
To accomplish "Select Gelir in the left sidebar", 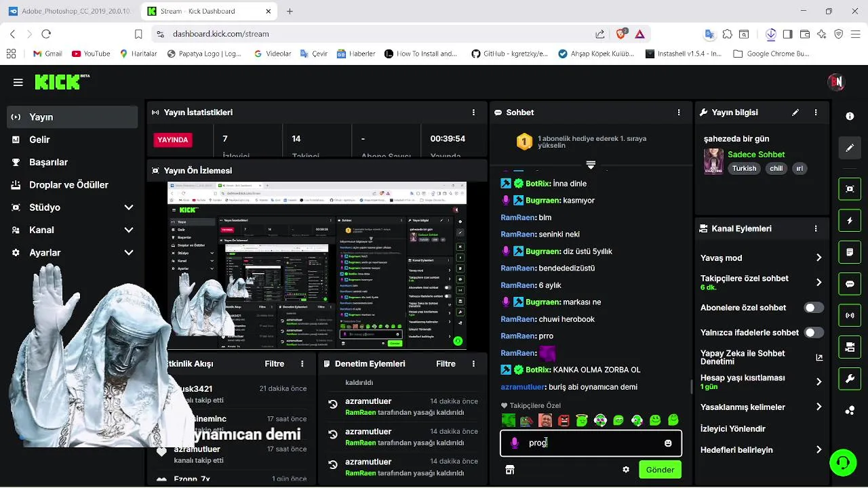I will point(73,140).
